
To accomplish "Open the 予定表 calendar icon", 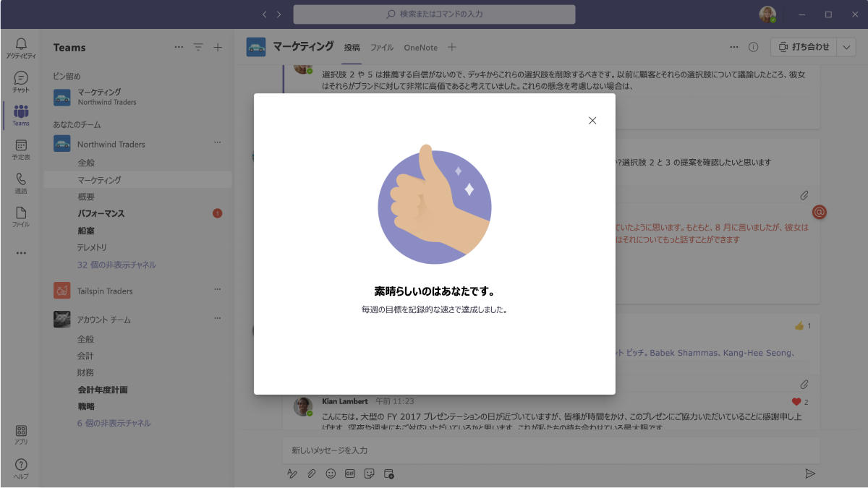I will [x=21, y=150].
